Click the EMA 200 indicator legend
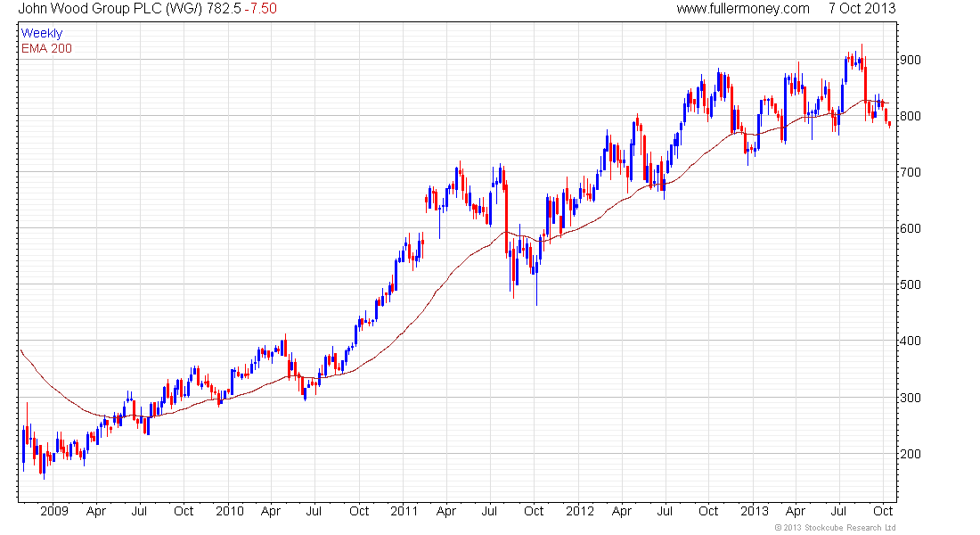The image size is (980, 535). tap(46, 47)
